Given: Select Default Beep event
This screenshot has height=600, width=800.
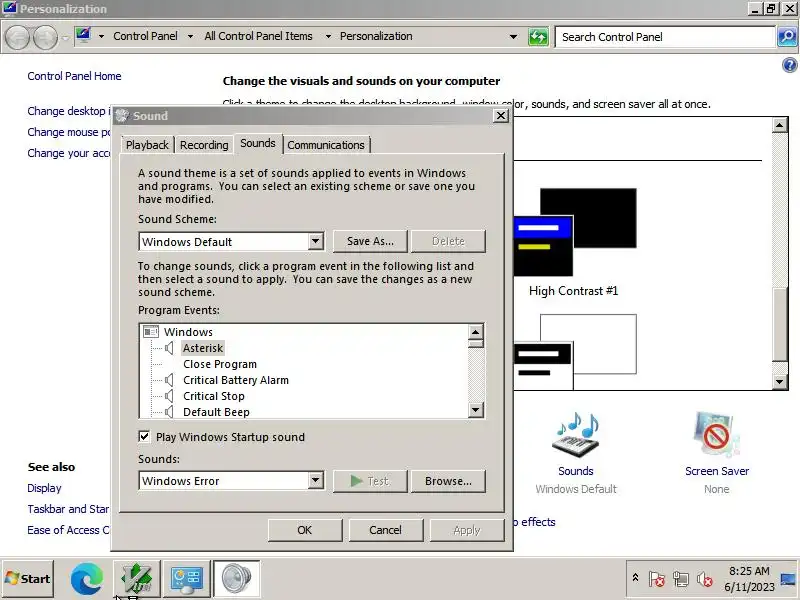Looking at the screenshot, I should click(x=216, y=412).
